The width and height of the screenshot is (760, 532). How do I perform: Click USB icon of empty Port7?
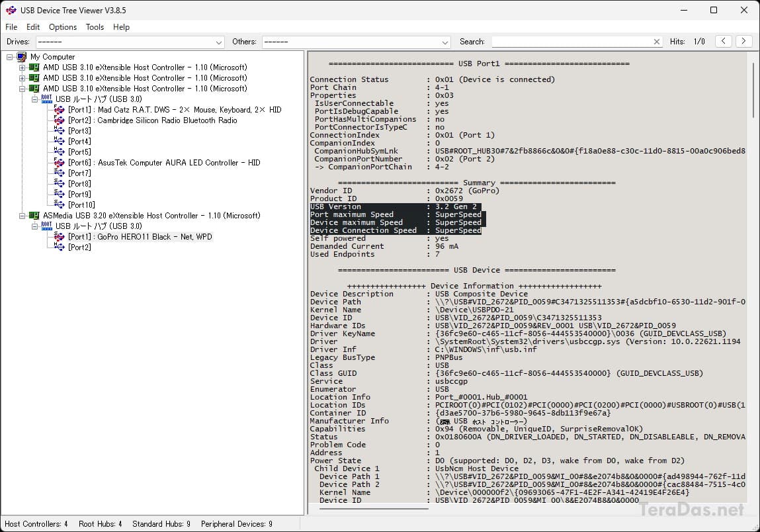tap(59, 173)
